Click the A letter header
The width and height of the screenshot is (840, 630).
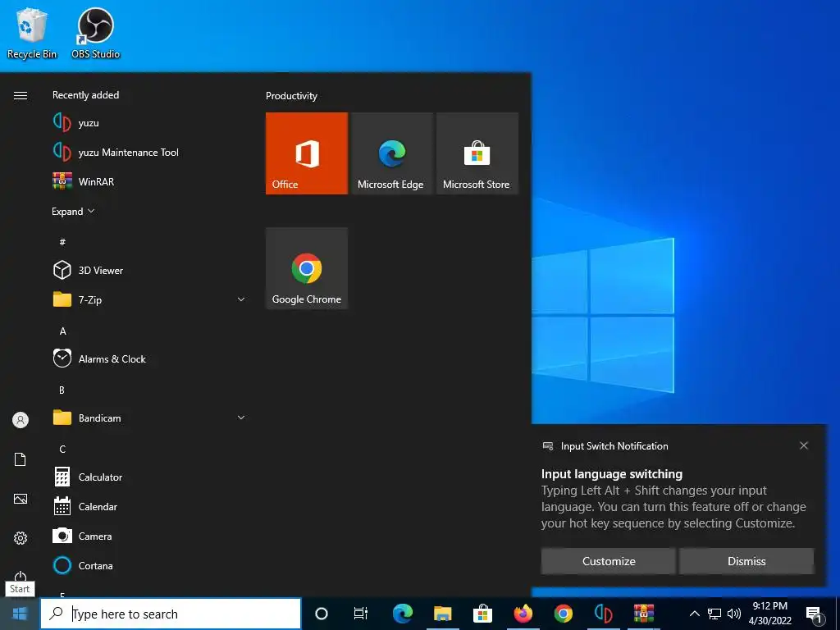pyautogui.click(x=62, y=331)
